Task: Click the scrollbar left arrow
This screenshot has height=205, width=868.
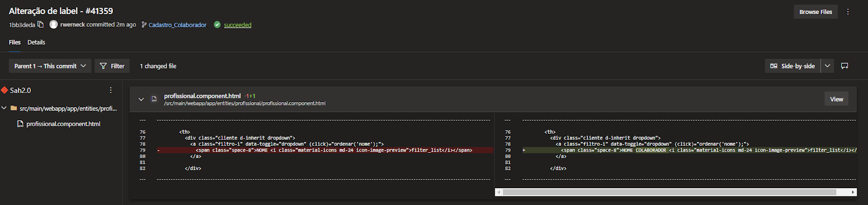Action: (x=499, y=192)
